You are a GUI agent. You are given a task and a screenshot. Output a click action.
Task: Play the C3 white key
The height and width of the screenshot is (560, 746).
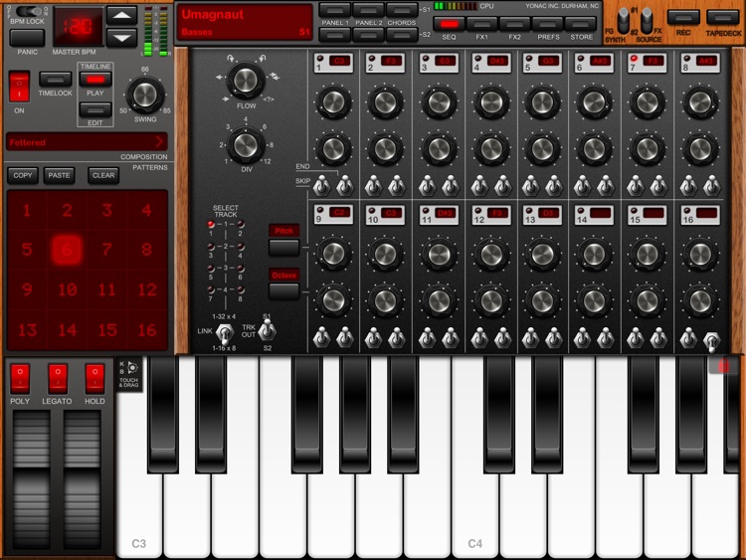click(x=139, y=514)
